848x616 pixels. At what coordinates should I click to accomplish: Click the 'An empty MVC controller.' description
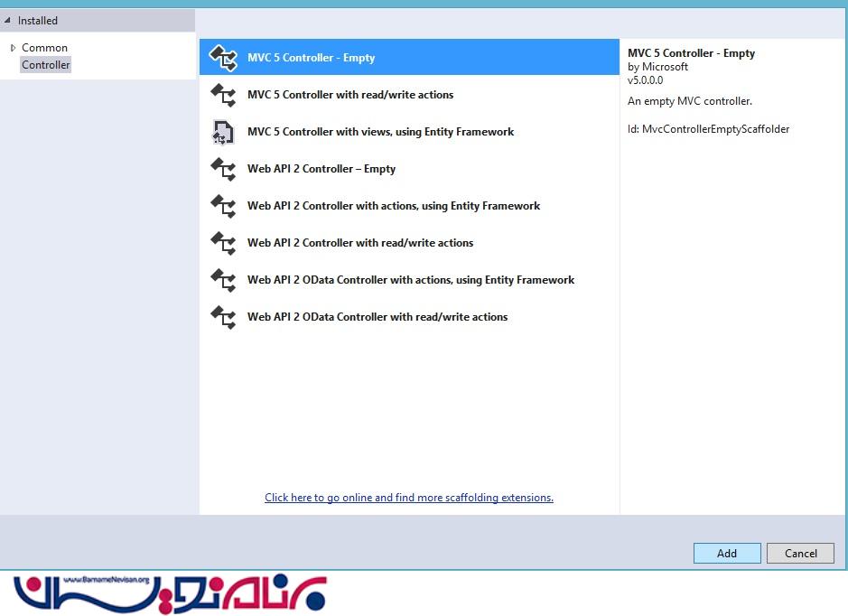click(690, 101)
